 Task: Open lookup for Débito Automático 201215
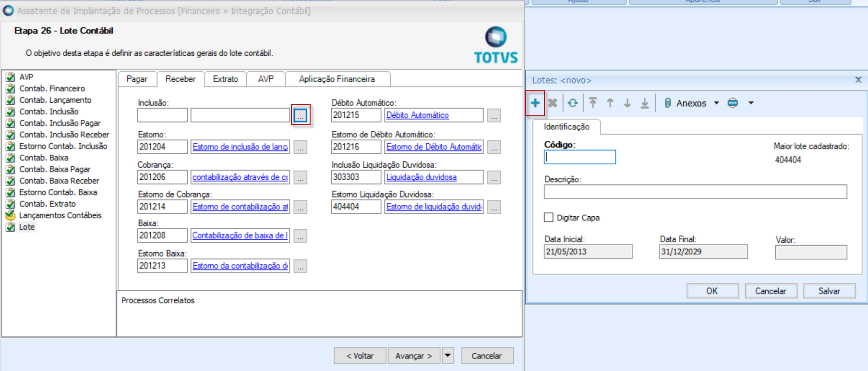pos(494,115)
